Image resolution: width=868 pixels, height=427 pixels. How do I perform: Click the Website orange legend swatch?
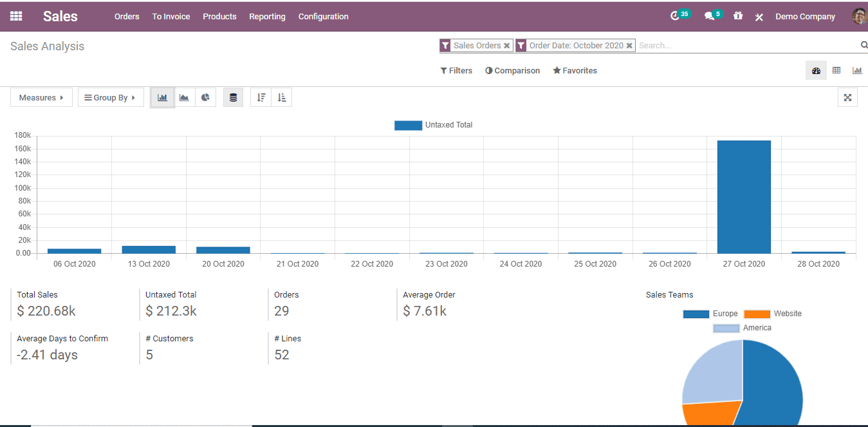click(757, 314)
